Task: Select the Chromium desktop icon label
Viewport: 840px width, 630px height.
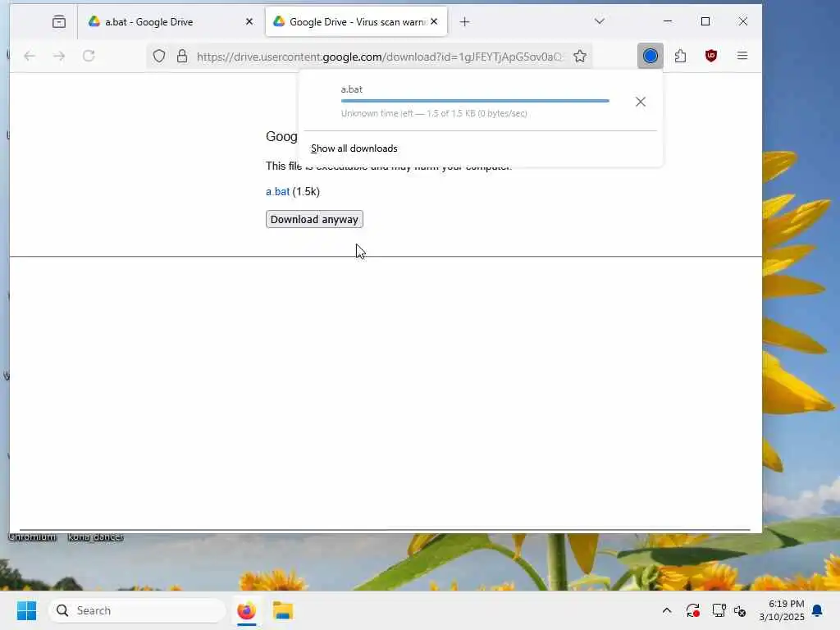Action: click(32, 536)
